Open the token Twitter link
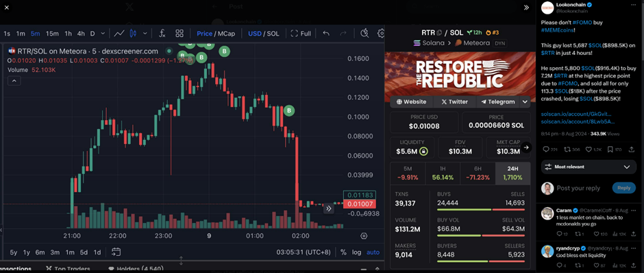Image resolution: width=644 pixels, height=273 pixels. pos(454,102)
